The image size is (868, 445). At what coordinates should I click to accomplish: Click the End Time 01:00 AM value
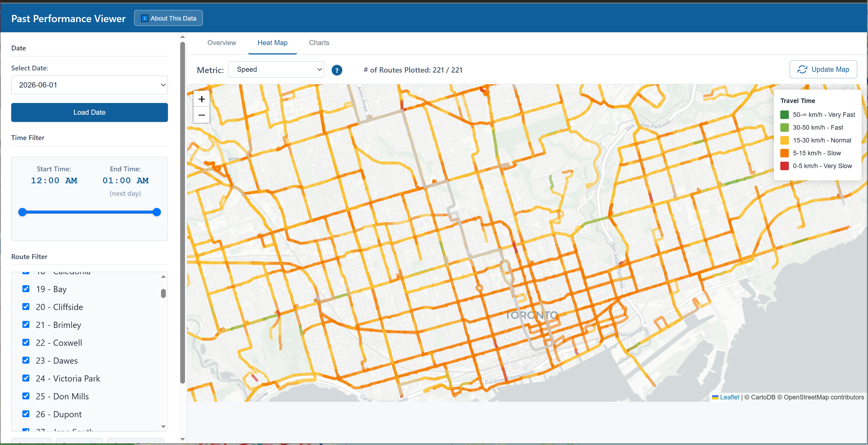[125, 180]
